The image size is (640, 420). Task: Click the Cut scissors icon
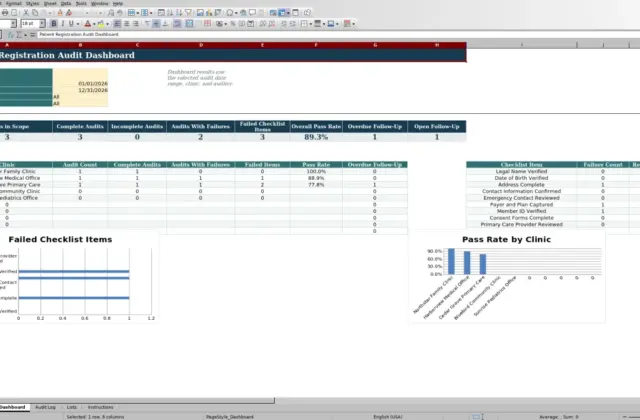[26, 13]
